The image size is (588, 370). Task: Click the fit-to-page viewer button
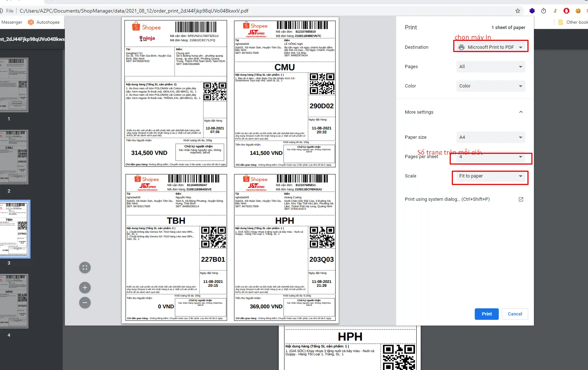pos(85,267)
